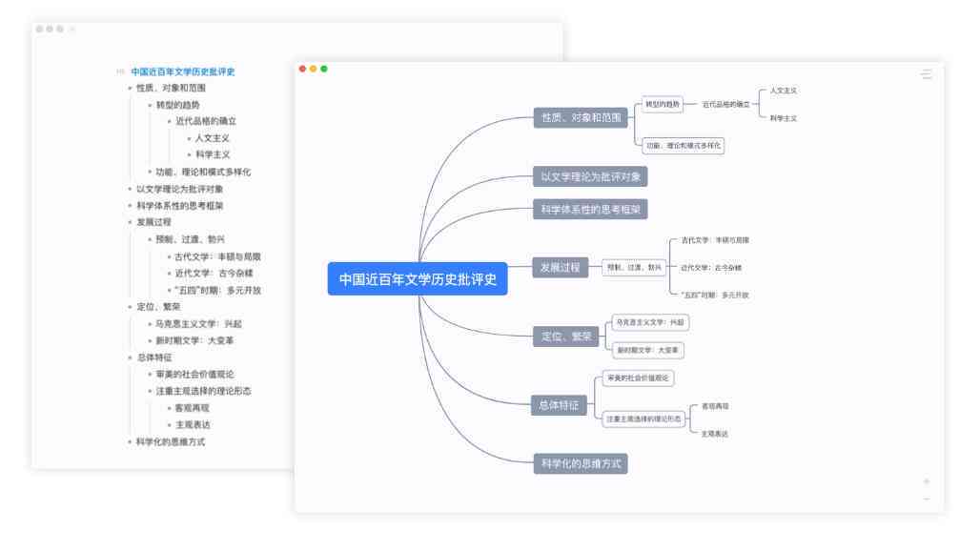Click the zoom in plus icon
Screen dimensions: 980x551
coord(927,481)
